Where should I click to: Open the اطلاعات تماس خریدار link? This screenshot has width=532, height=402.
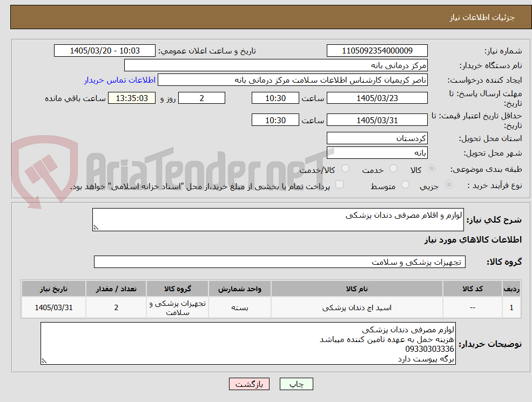click(120, 80)
